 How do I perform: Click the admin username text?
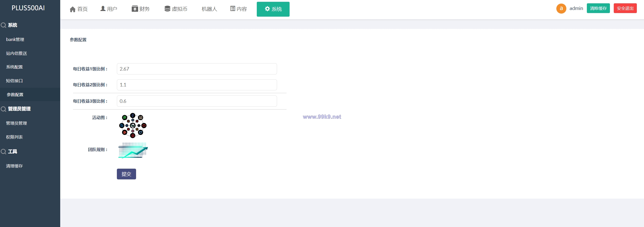tap(576, 8)
